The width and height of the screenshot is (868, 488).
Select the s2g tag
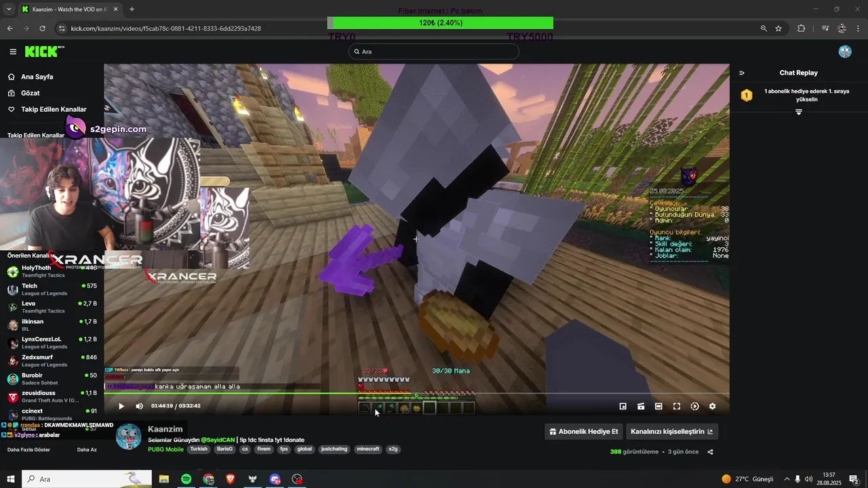393,449
